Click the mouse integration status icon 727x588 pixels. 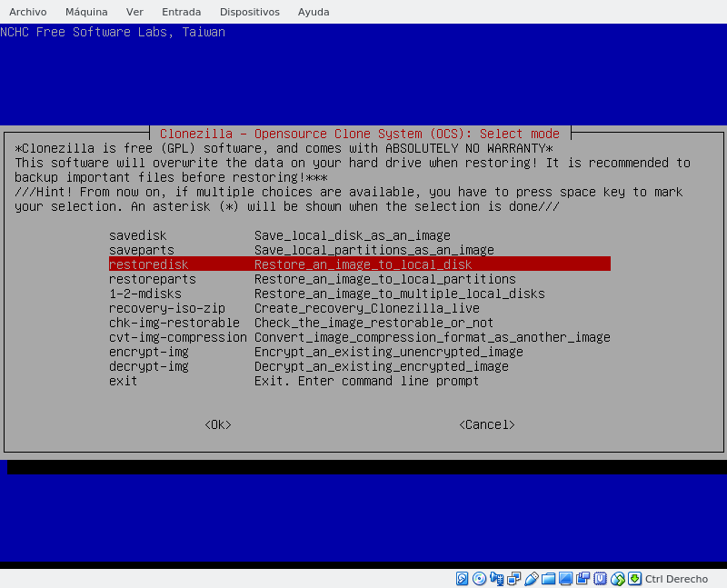point(618,578)
